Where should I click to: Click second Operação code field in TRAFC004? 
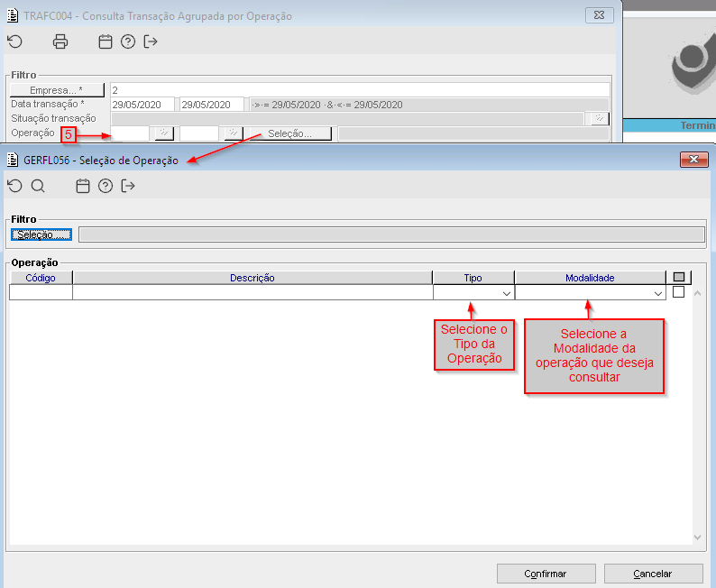pyautogui.click(x=199, y=133)
